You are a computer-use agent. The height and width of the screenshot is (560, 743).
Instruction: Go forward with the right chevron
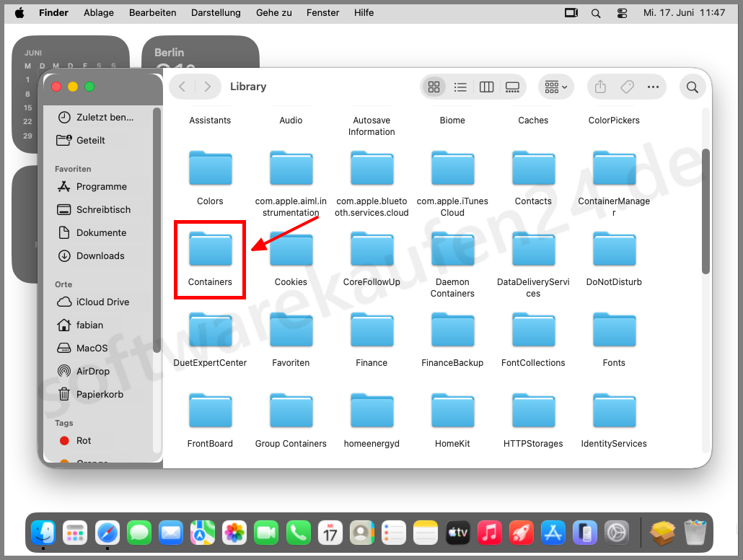point(208,87)
